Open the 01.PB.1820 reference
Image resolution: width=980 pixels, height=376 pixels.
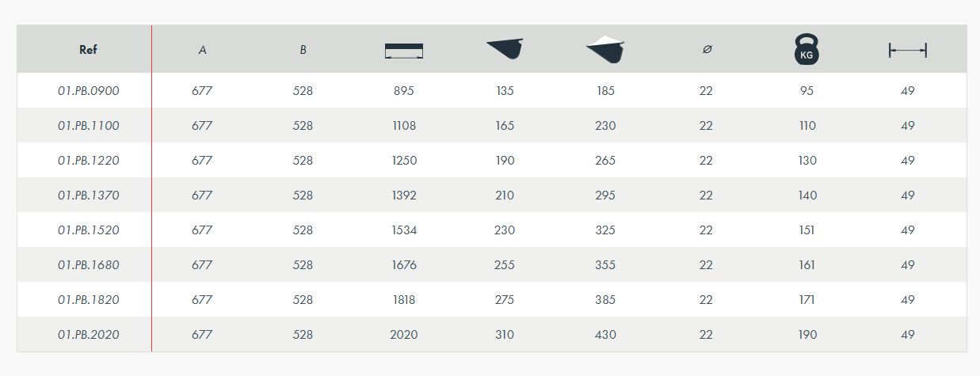[x=88, y=300]
